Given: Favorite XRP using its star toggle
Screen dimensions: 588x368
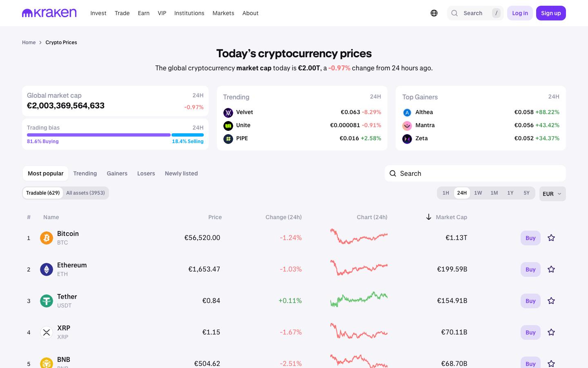Looking at the screenshot, I should click(x=551, y=332).
